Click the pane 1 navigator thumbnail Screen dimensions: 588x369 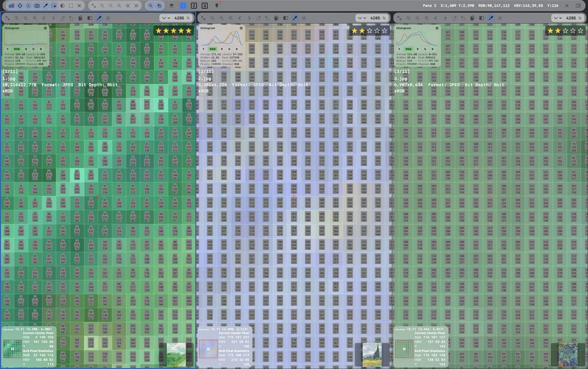(x=176, y=354)
